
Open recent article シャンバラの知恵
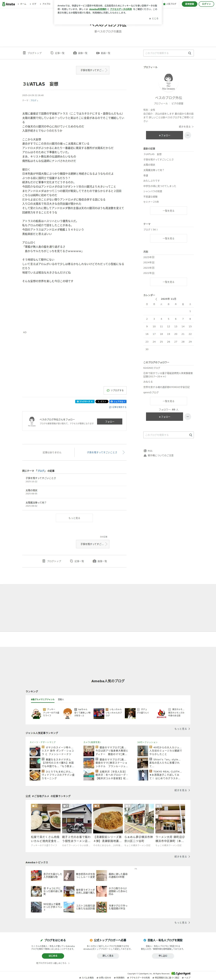pos(153,191)
